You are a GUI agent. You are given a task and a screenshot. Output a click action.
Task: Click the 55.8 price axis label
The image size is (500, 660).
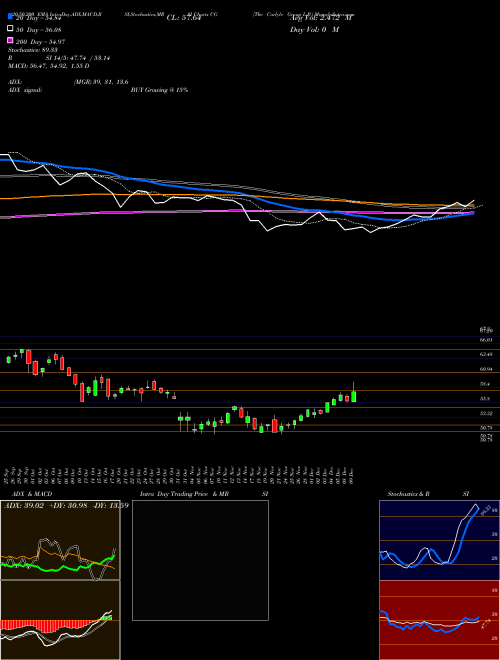pos(485,399)
